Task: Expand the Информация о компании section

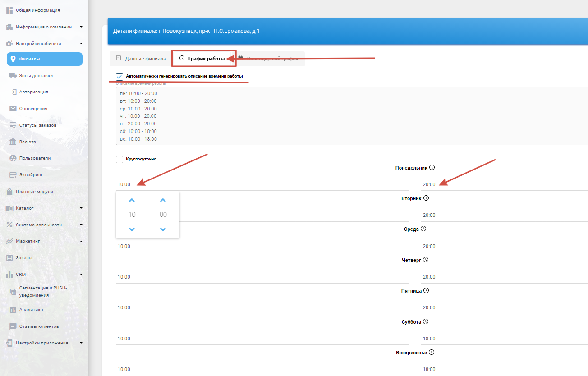Action: 81,27
